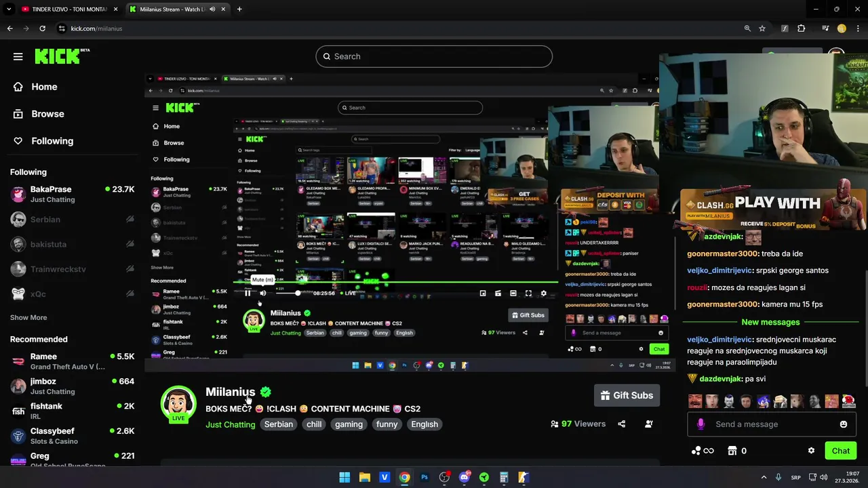Insert the Sonic emote into chat
Viewport: 868px width, 488px height.
click(764, 401)
